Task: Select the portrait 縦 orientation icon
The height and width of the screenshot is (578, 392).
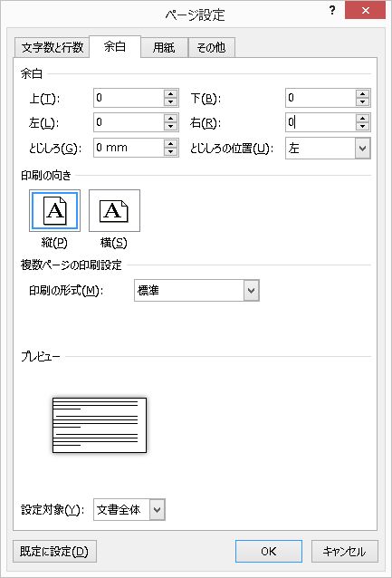Action: tap(54, 210)
